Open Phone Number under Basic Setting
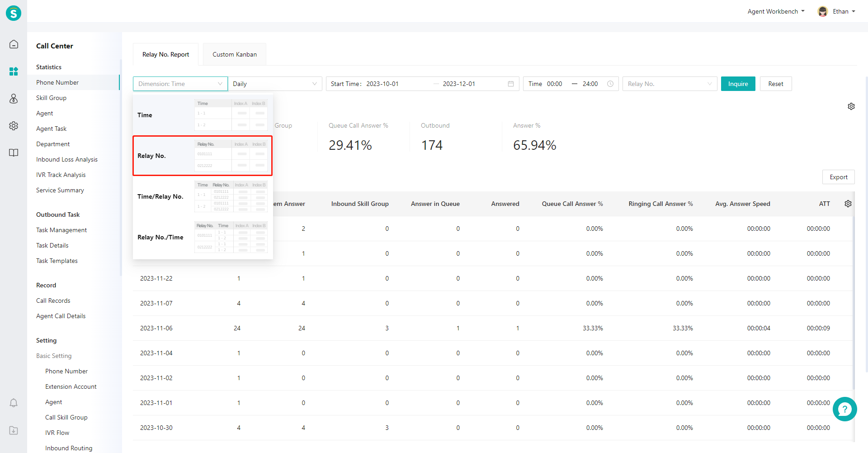Viewport: 868px width, 453px height. click(x=66, y=371)
